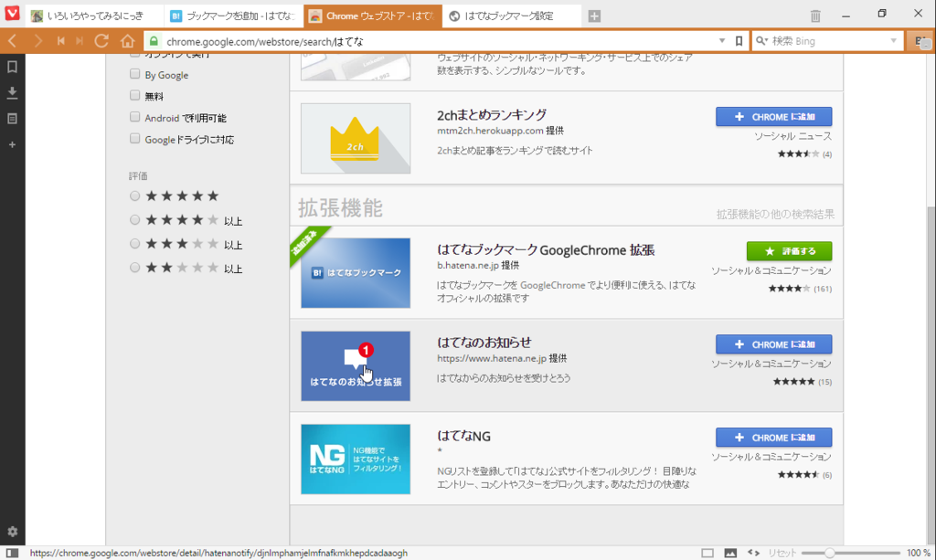Open the 2chまとめランキング title
This screenshot has width=936, height=560.
pos(492,114)
